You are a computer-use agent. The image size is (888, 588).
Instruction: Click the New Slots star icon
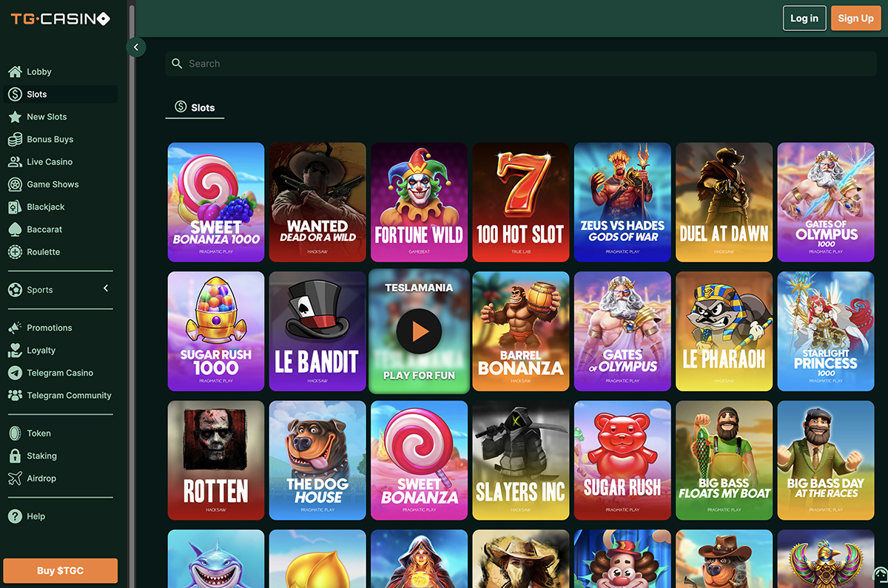[x=15, y=117]
